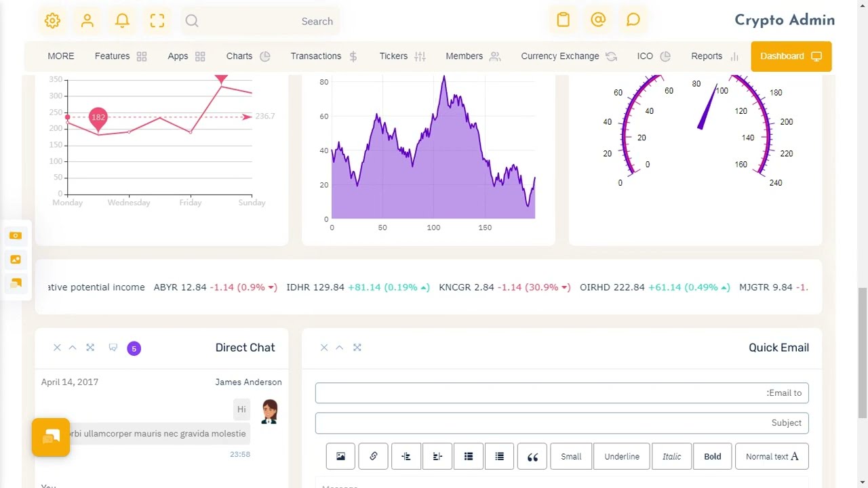This screenshot has height=488, width=868.
Task: Click the chat sticky icon on left edge
Action: pos(16,283)
